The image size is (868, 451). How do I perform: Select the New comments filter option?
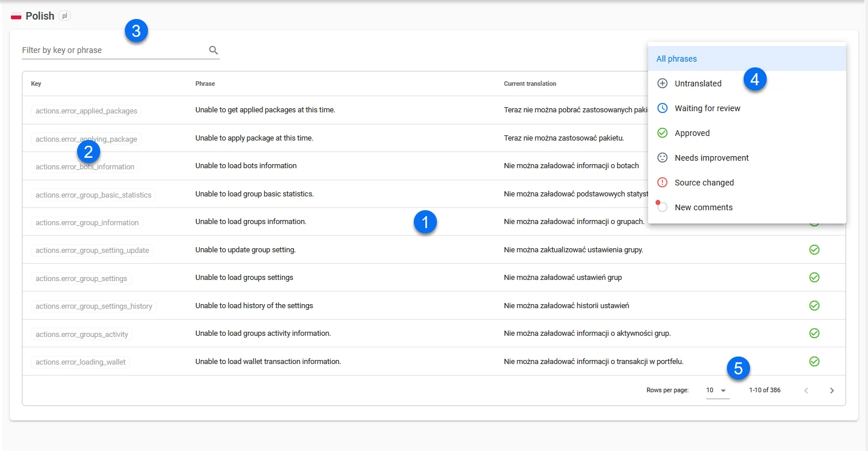click(x=747, y=207)
